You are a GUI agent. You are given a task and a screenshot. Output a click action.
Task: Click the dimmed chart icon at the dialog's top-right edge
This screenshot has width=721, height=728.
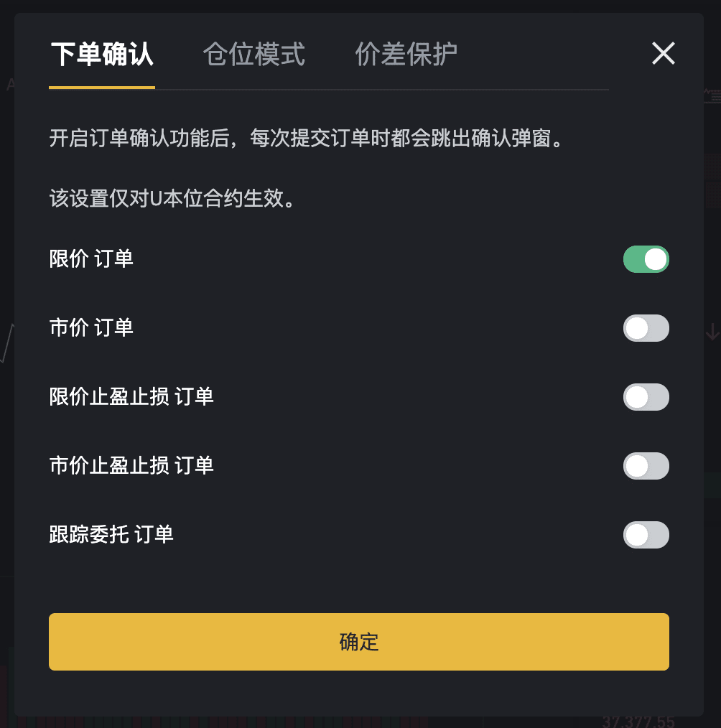coord(712,95)
